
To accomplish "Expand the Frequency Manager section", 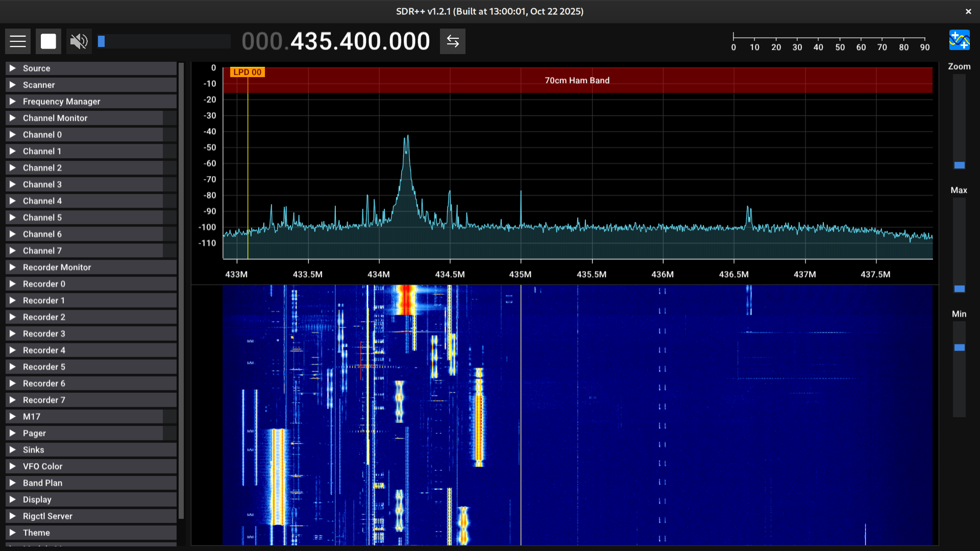I will point(61,102).
